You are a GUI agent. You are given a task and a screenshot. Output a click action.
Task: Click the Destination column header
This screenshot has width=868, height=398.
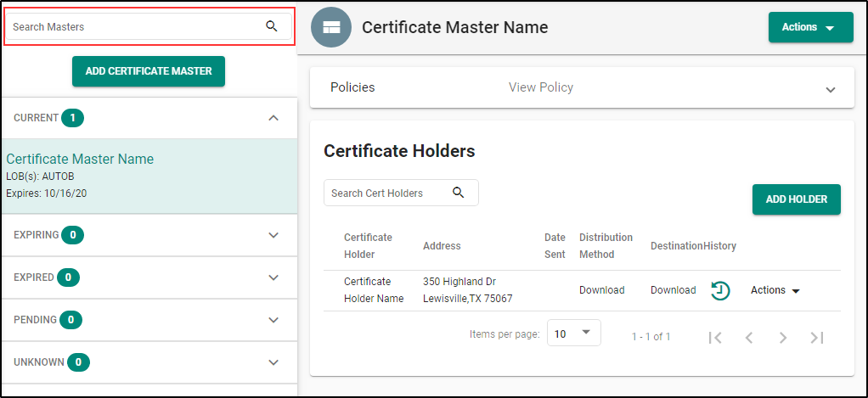(x=676, y=246)
